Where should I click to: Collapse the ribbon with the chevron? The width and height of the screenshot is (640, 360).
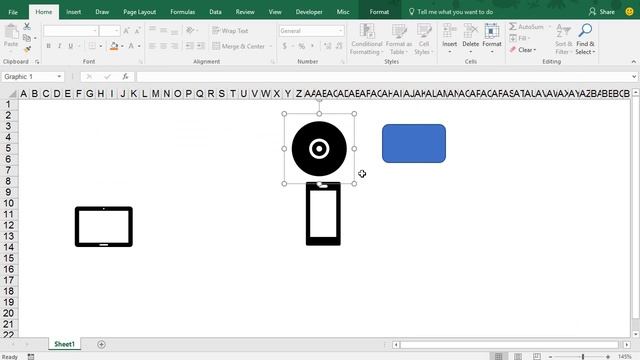(x=633, y=62)
